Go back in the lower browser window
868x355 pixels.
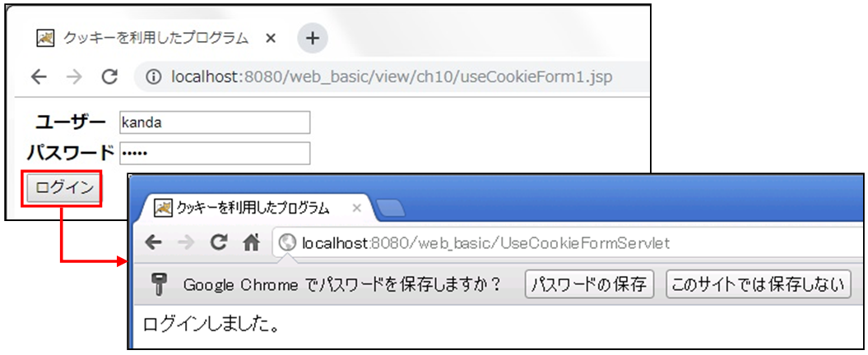click(x=153, y=242)
